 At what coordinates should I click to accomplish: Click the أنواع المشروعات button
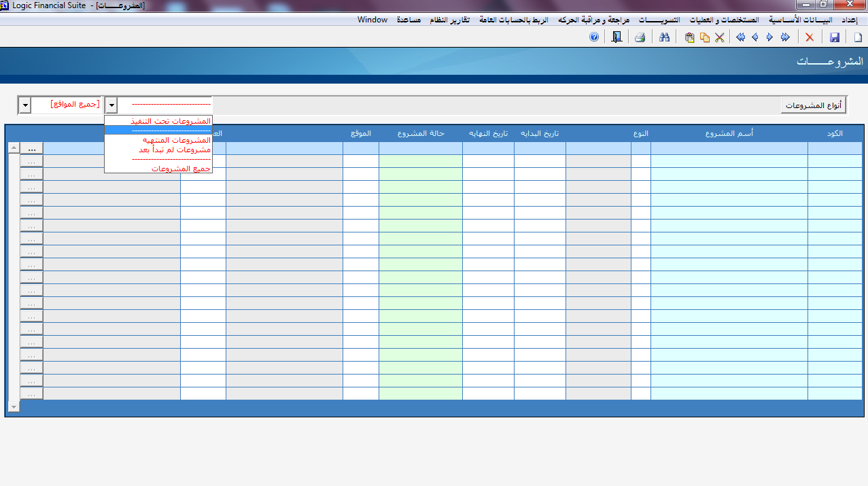coord(813,105)
